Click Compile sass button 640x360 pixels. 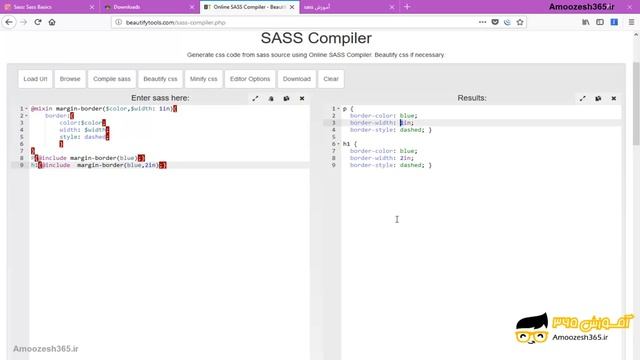(x=112, y=79)
